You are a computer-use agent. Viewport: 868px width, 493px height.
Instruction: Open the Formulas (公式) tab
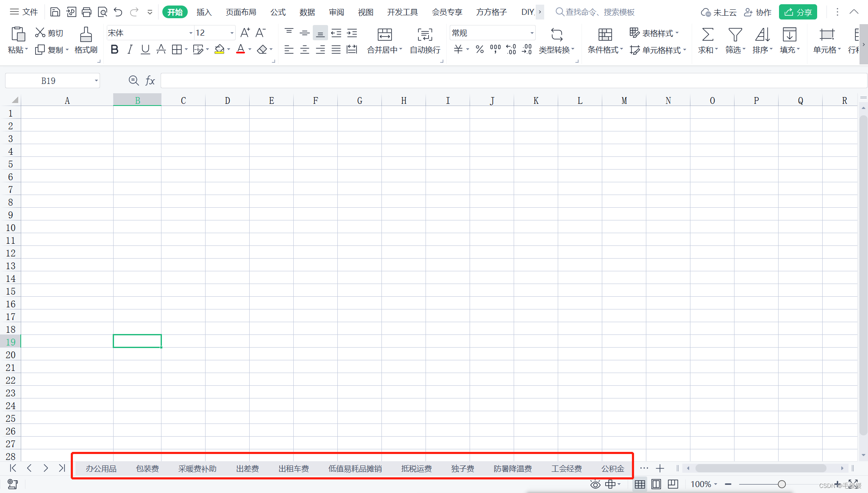[x=278, y=12]
